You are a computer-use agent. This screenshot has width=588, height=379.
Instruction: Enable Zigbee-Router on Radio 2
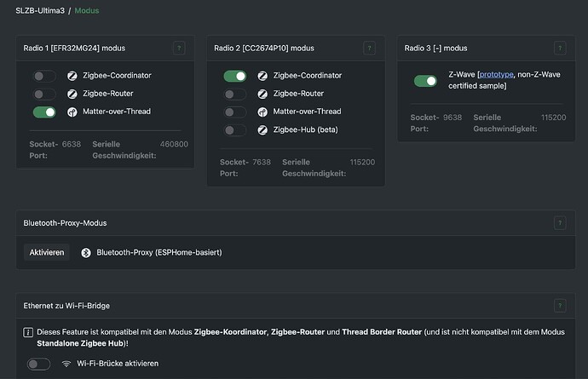click(235, 94)
